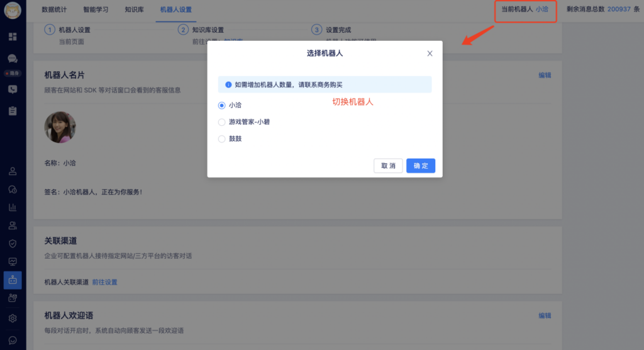Open the sidebar icon directly below the robot icon
Viewport: 644px width, 350px height.
[13, 298]
